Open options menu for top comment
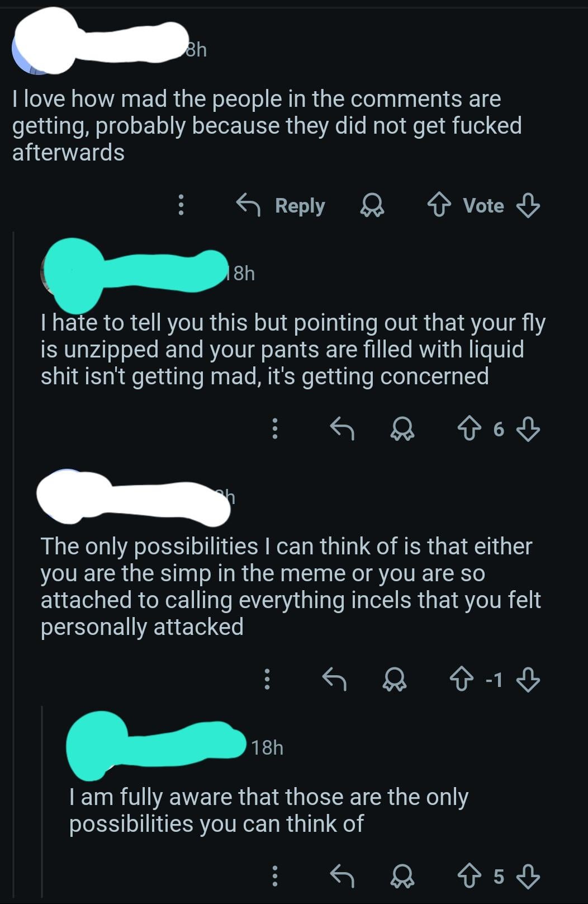The height and width of the screenshot is (904, 588). 181,205
